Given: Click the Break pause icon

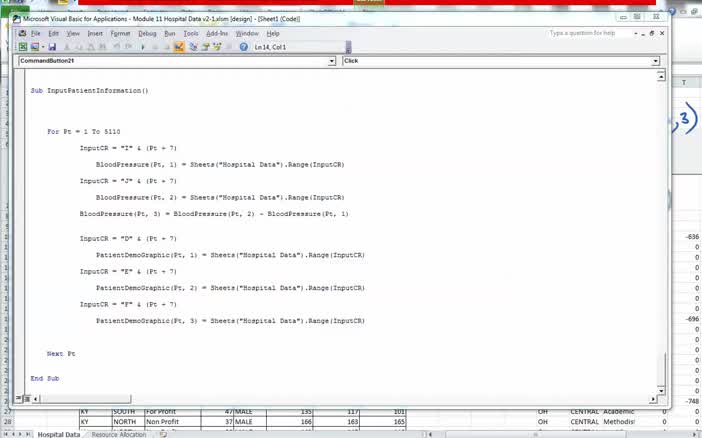Looking at the screenshot, I should pos(155,47).
